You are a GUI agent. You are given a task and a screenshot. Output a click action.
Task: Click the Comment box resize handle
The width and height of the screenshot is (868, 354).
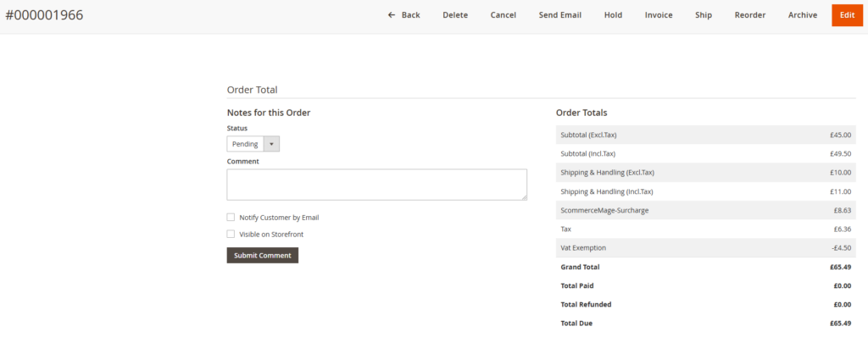tap(524, 197)
